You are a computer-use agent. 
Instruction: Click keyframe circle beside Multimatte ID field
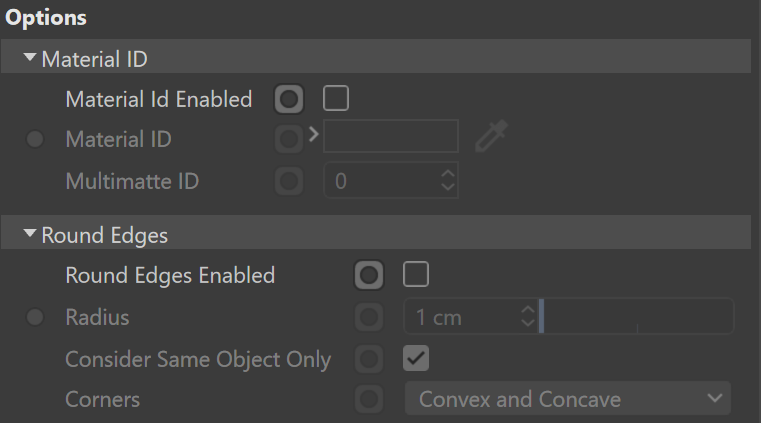[x=289, y=181]
